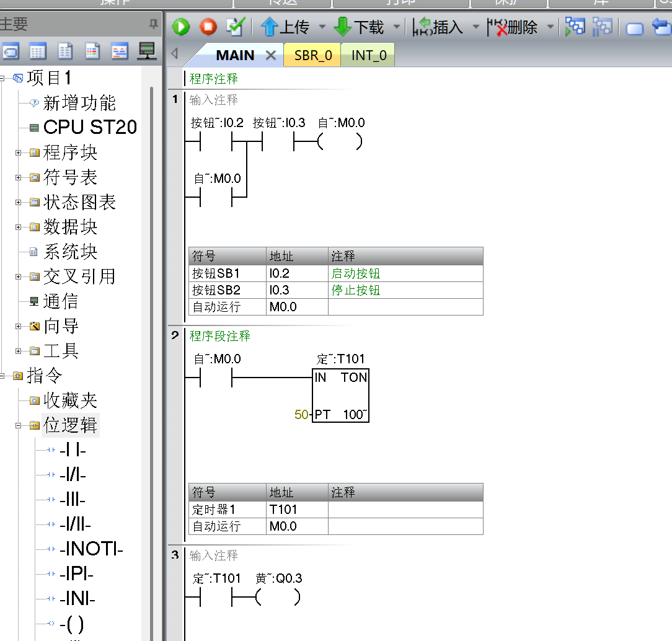Click the red STOP button
This screenshot has height=641, width=672.
pos(208,27)
